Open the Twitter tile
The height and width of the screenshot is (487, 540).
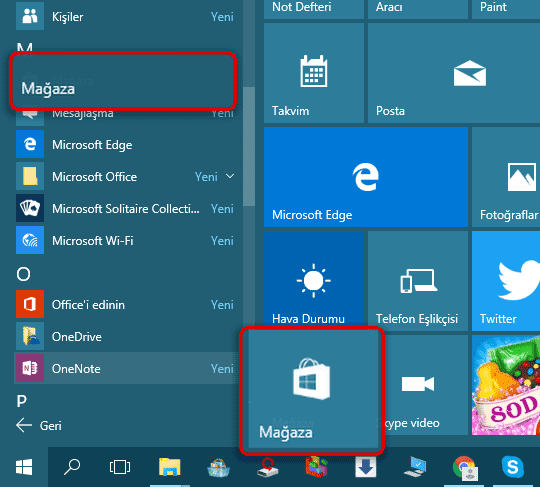click(506, 281)
